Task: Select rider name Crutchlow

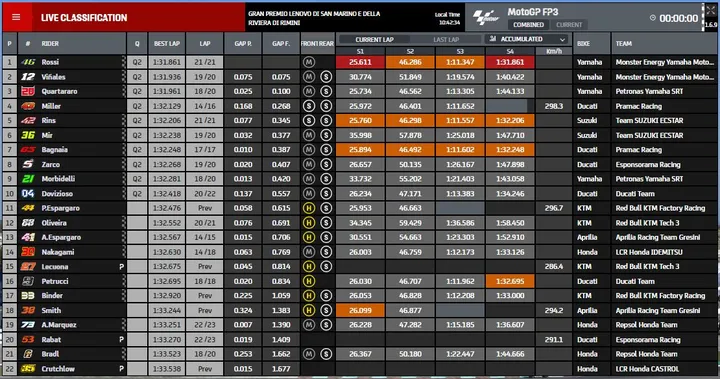Action: click(58, 368)
